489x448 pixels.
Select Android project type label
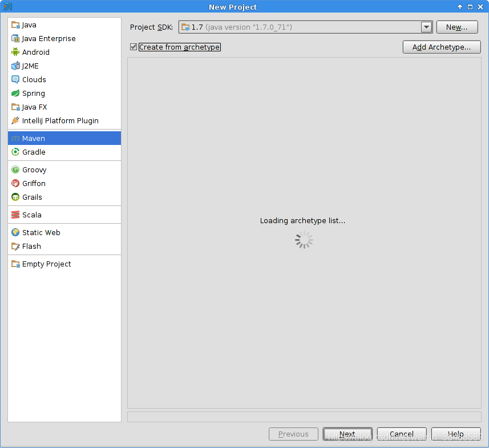(36, 52)
